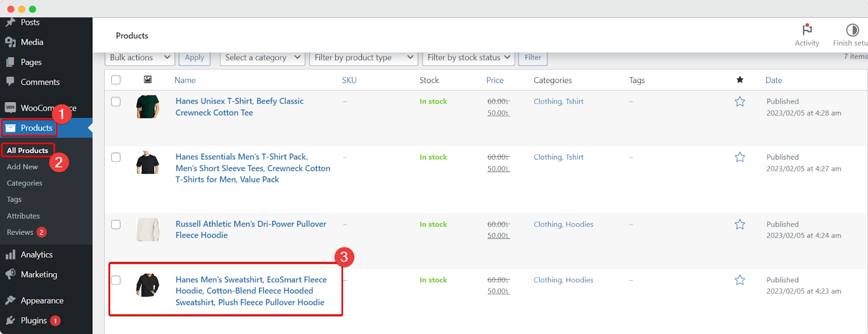The width and height of the screenshot is (868, 334).
Task: Click the Filter button
Action: tap(533, 58)
